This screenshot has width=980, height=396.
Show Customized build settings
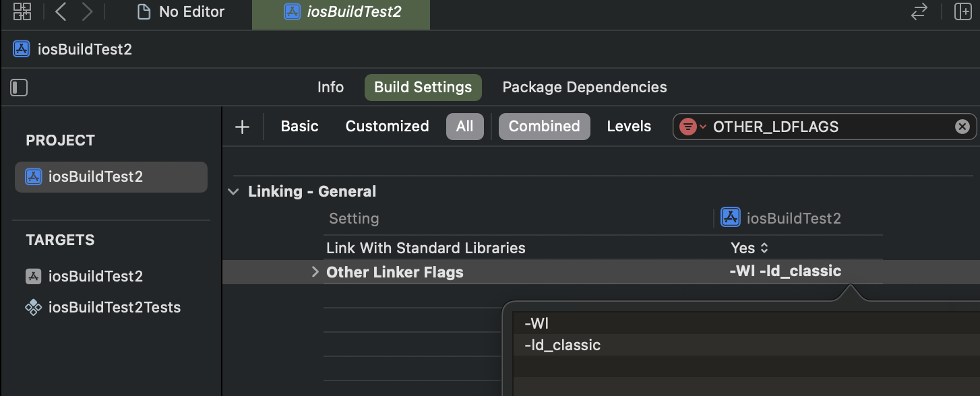pyautogui.click(x=388, y=127)
